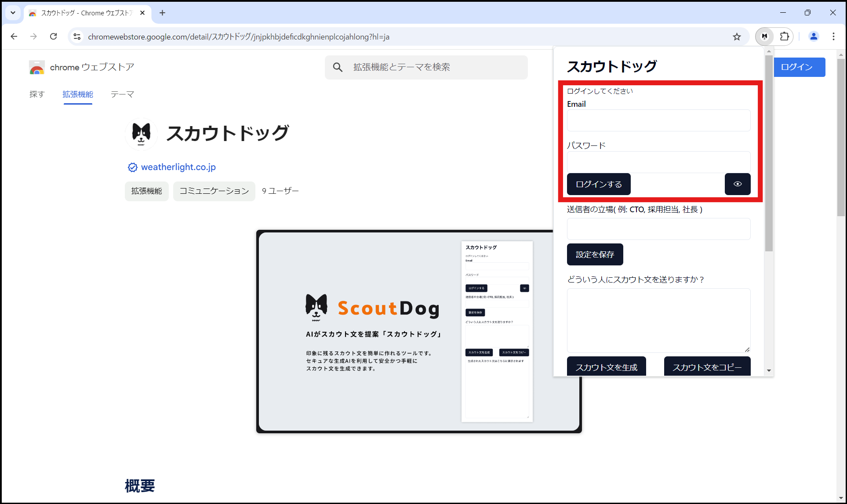Click the search magnifier icon
The width and height of the screenshot is (847, 504).
pyautogui.click(x=338, y=67)
